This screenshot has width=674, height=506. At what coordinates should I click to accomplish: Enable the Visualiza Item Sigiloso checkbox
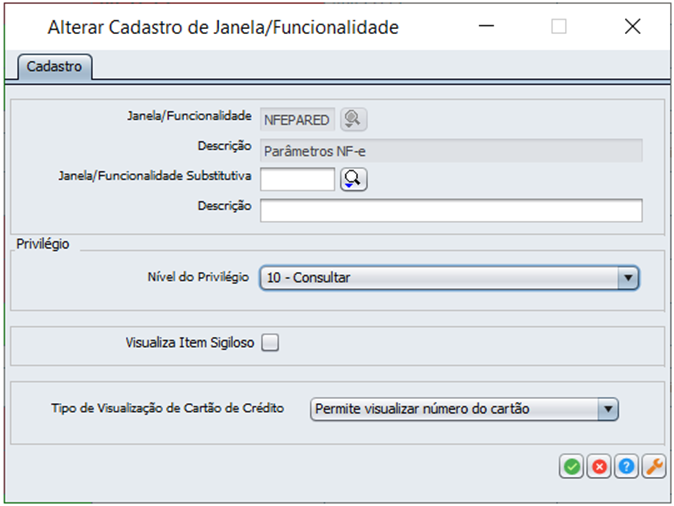(270, 343)
